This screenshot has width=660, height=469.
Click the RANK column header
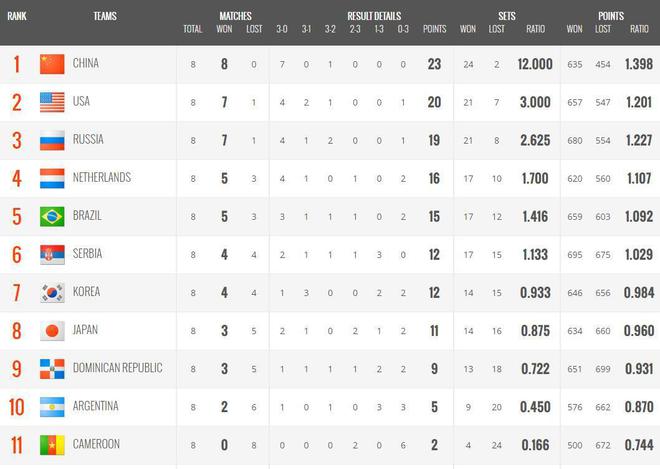click(x=17, y=16)
